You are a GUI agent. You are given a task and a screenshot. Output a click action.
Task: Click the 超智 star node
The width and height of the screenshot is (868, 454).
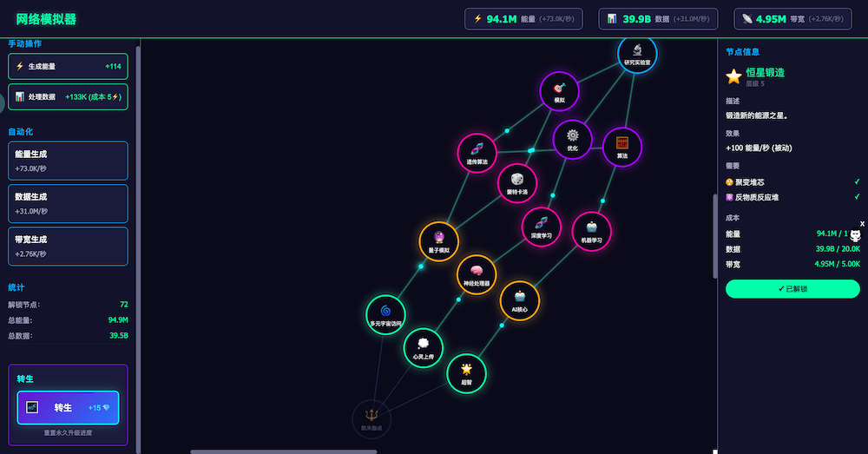pyautogui.click(x=466, y=372)
